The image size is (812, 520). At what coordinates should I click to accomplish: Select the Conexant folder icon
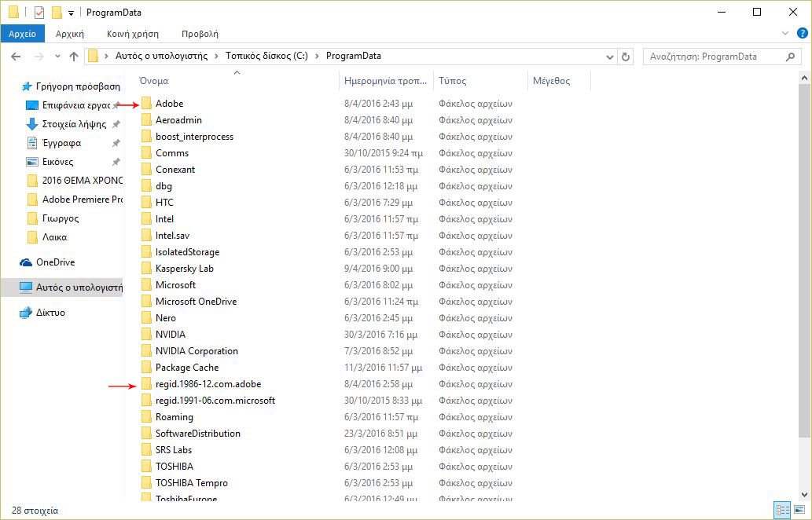tap(146, 170)
